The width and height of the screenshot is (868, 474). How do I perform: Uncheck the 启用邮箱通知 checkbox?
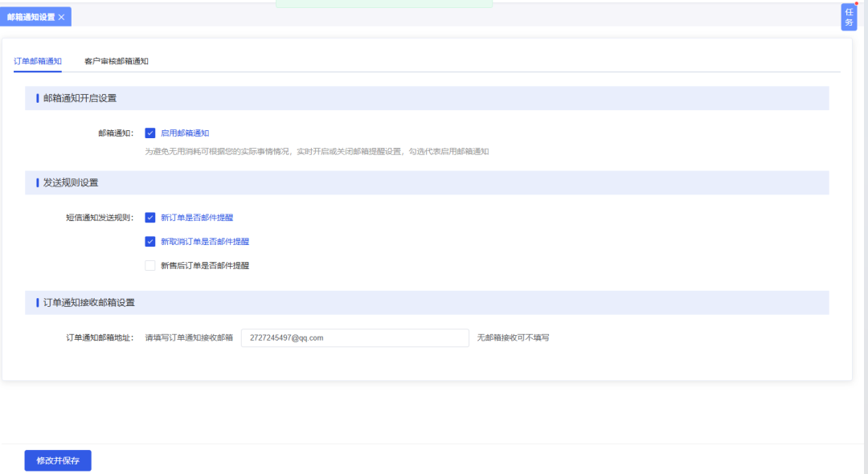click(x=150, y=133)
